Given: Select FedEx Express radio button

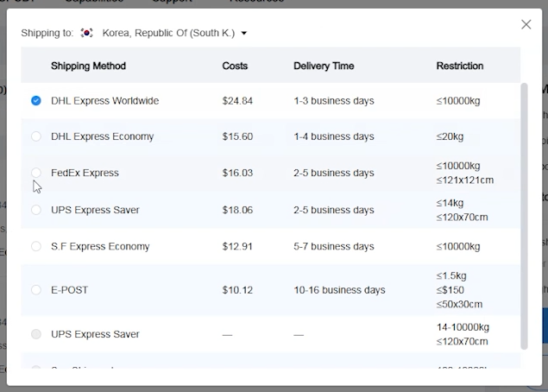Looking at the screenshot, I should 36,173.
